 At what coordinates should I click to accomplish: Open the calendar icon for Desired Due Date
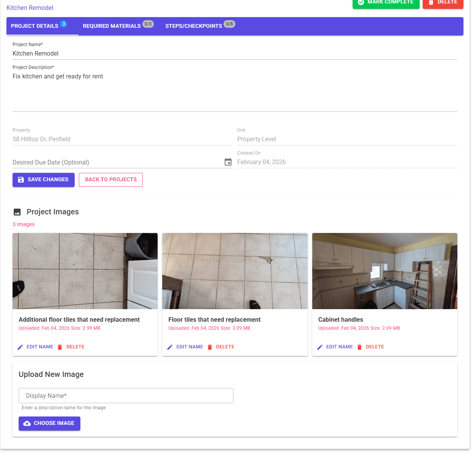click(x=228, y=162)
